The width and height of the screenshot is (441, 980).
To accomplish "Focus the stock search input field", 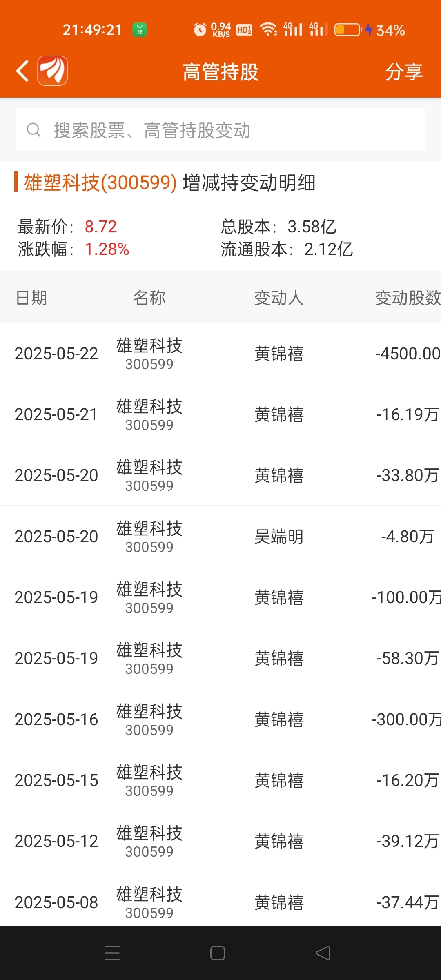I will click(220, 130).
